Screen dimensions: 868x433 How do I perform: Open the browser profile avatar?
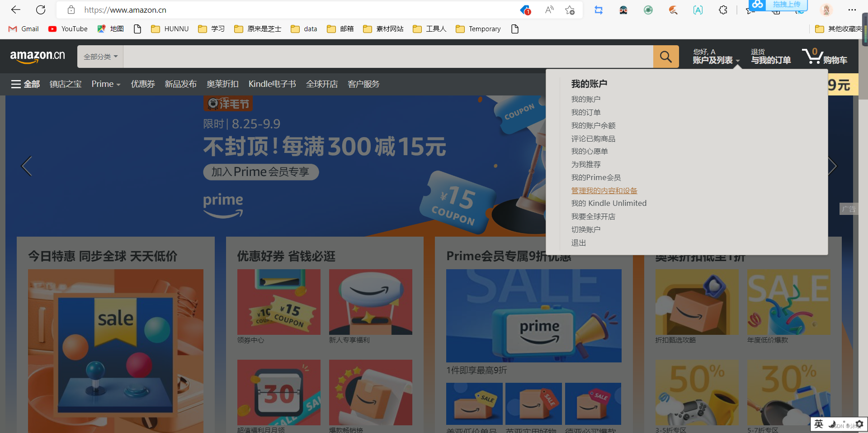pyautogui.click(x=826, y=10)
